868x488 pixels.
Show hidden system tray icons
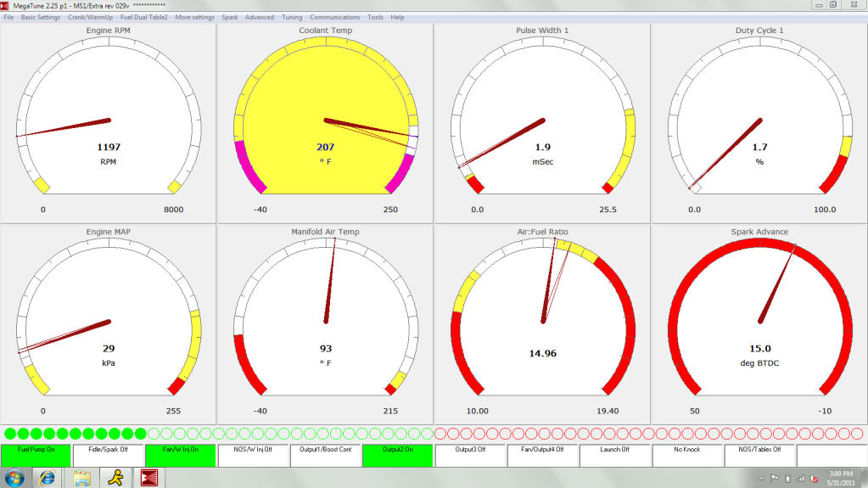tap(761, 480)
